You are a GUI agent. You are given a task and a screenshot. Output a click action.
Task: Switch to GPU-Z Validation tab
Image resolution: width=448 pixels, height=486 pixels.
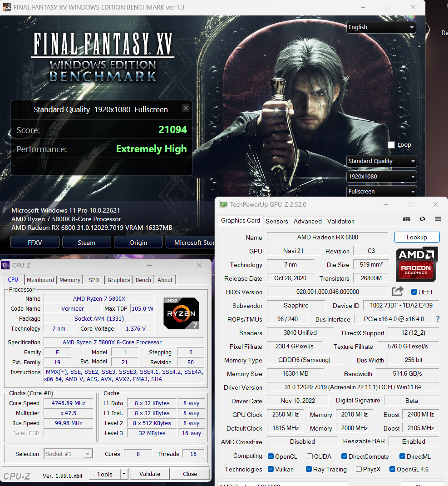pyautogui.click(x=341, y=221)
